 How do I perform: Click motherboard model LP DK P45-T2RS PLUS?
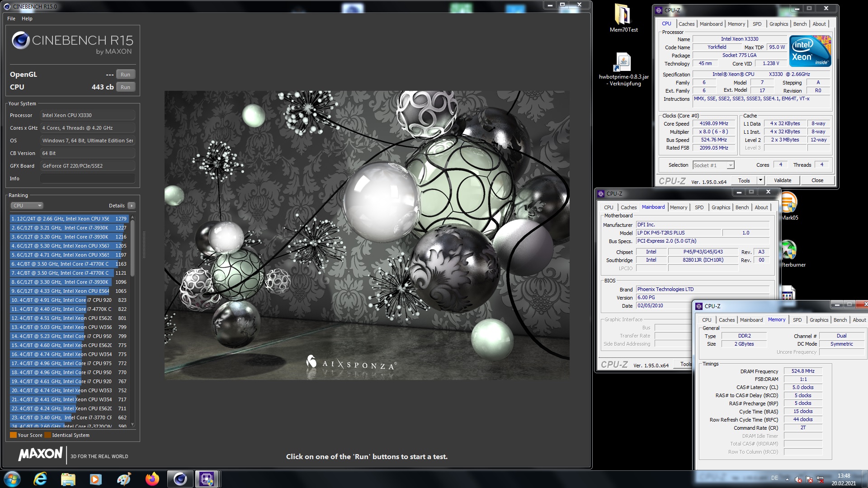point(678,233)
